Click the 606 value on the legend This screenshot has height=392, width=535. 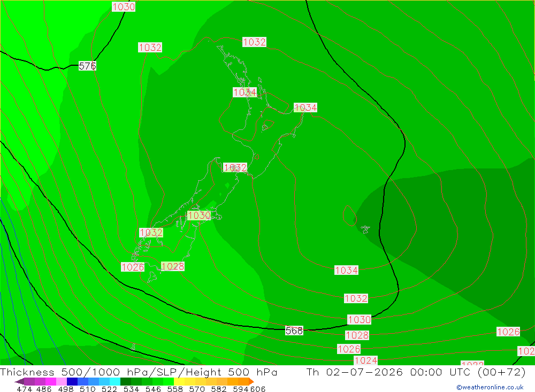point(257,389)
